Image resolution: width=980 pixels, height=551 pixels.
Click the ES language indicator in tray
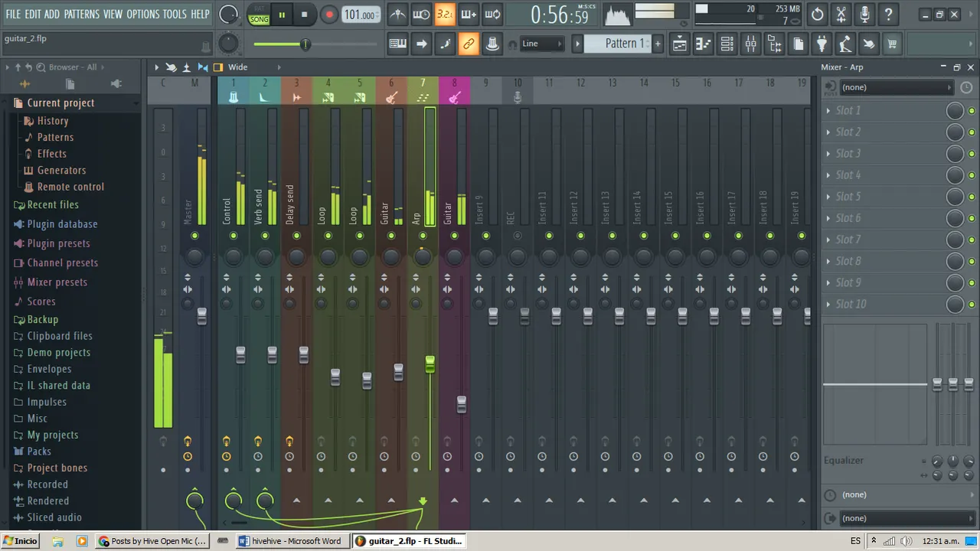855,541
